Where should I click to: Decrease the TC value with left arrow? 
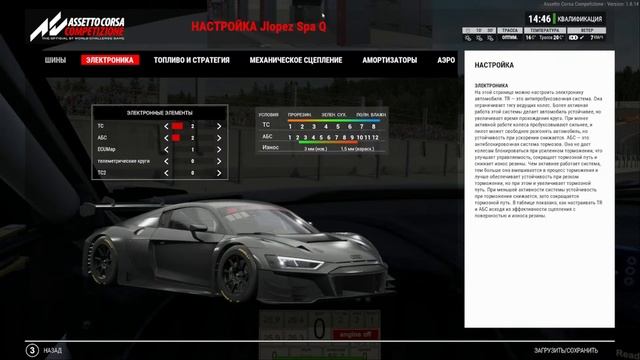coord(166,127)
